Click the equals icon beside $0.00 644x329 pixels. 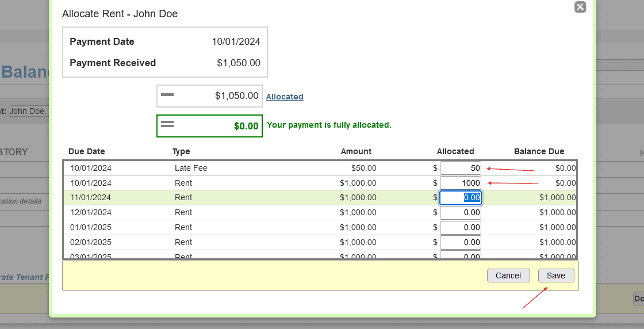167,124
